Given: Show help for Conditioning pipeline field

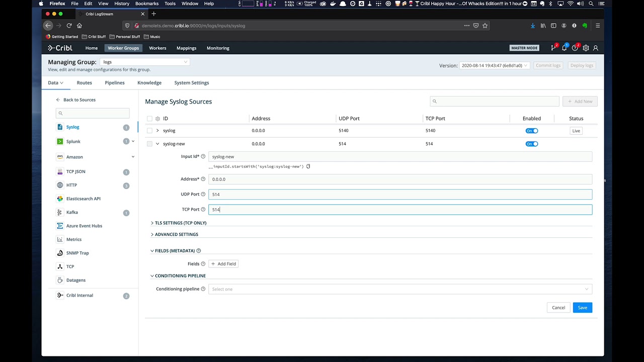Looking at the screenshot, I should tap(203, 289).
